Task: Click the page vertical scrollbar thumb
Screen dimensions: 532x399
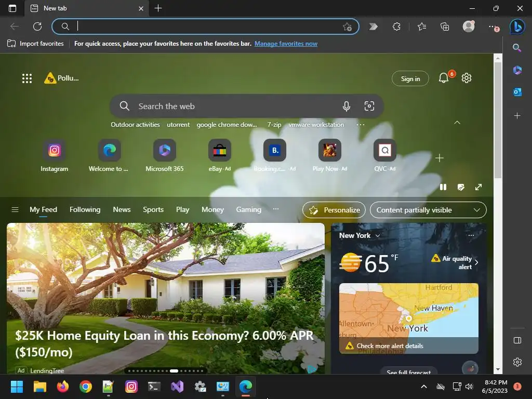Action: tap(498, 121)
